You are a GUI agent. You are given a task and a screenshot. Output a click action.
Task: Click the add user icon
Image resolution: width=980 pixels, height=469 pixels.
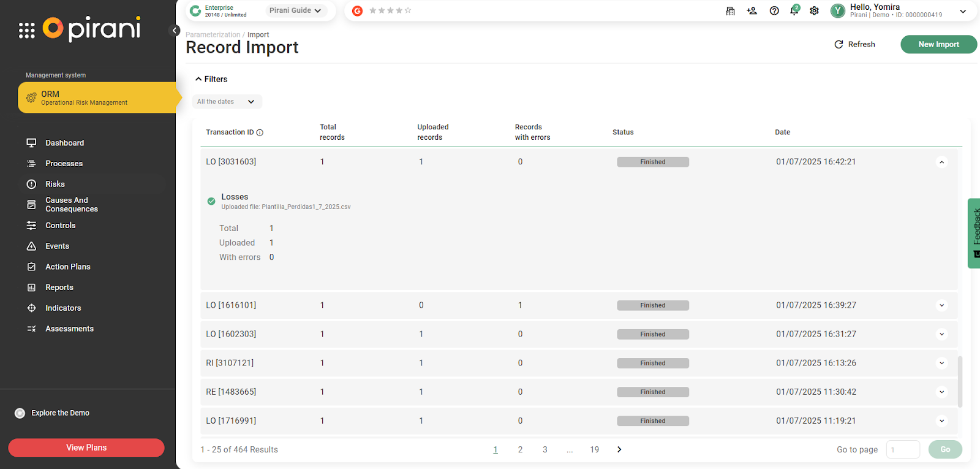(x=752, y=10)
